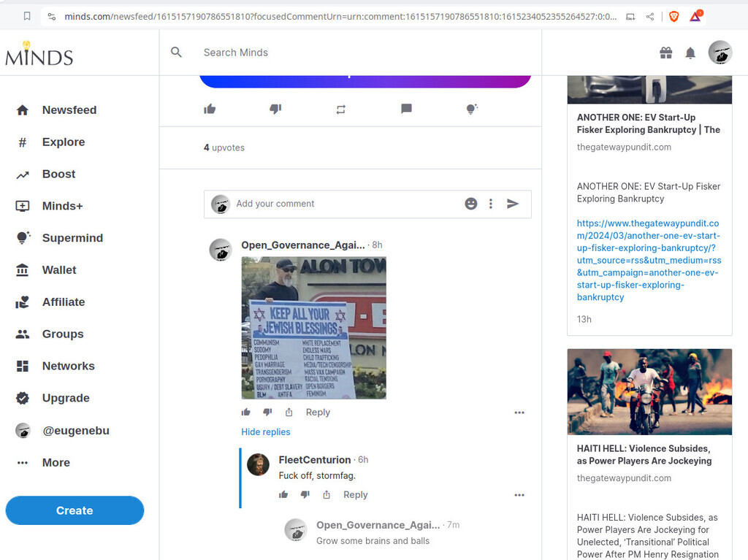The height and width of the screenshot is (560, 748).
Task: Open the Haiti violence article thumbnail
Action: (x=649, y=392)
